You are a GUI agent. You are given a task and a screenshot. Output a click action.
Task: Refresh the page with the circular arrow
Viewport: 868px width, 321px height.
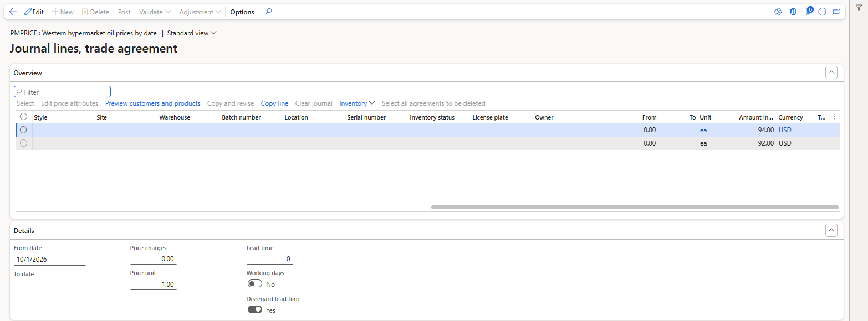822,12
